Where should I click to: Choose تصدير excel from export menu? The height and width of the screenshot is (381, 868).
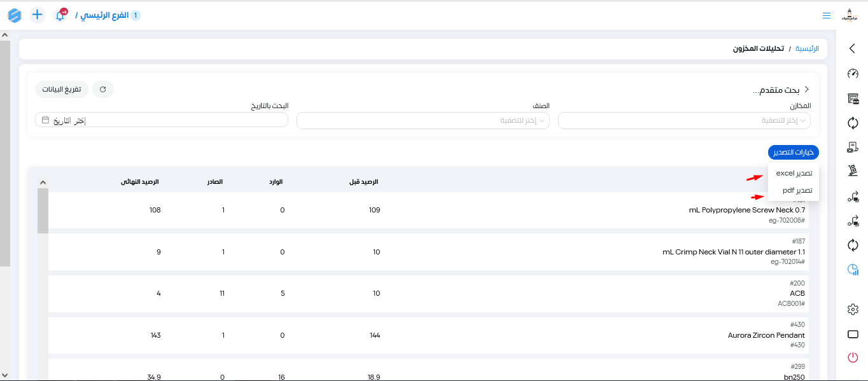click(794, 173)
